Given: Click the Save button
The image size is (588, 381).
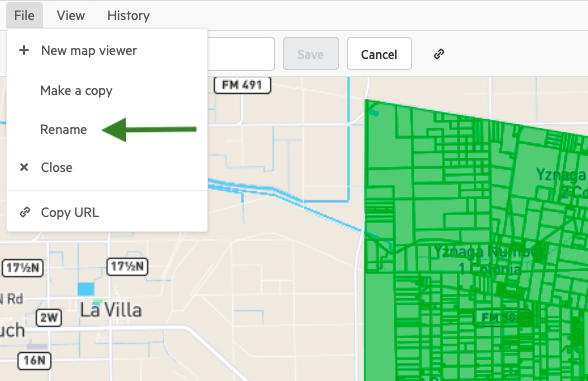Looking at the screenshot, I should click(x=311, y=54).
